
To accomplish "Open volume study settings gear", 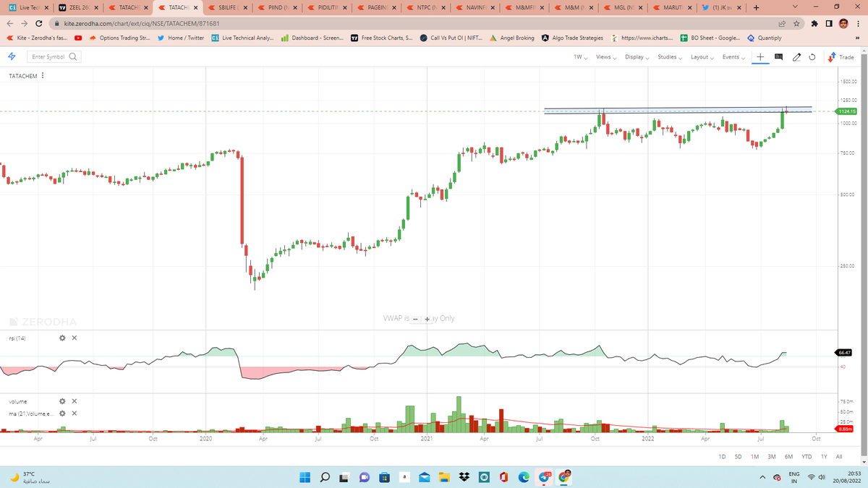I will (62, 401).
